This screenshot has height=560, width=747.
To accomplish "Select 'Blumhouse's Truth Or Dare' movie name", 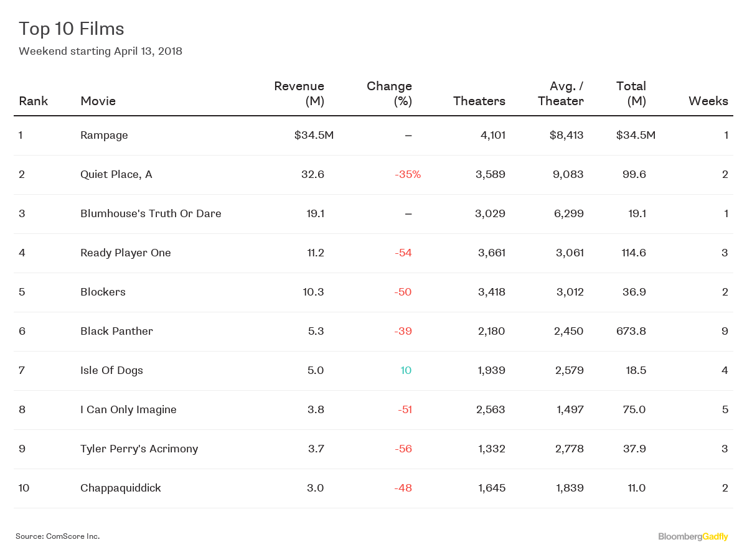I will coord(151,213).
